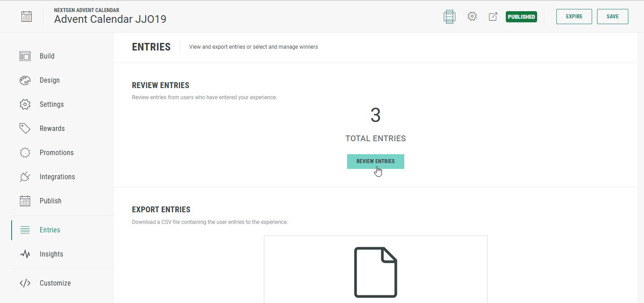644x303 pixels.
Task: Select Entries in the sidebar
Action: click(x=50, y=230)
